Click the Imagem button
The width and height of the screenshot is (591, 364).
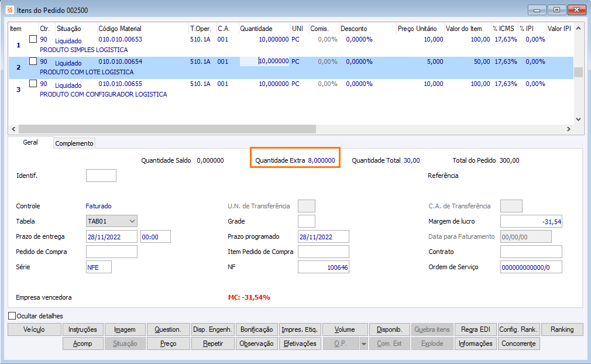tap(125, 329)
